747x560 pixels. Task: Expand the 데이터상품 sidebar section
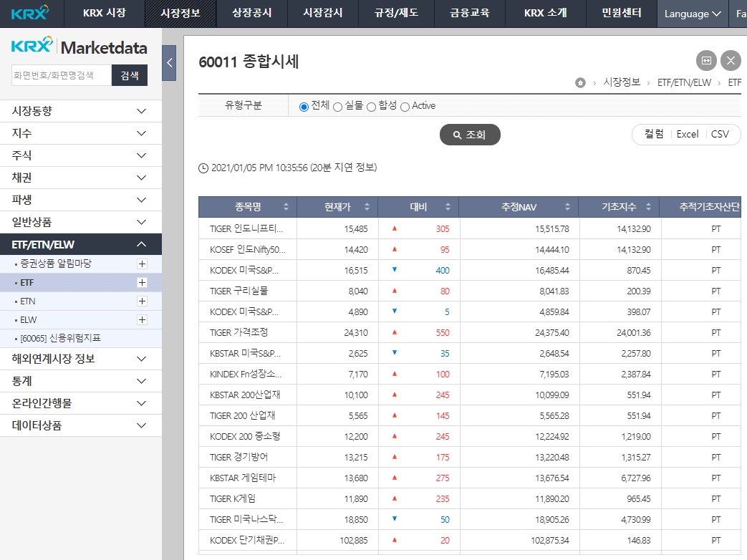(81, 425)
